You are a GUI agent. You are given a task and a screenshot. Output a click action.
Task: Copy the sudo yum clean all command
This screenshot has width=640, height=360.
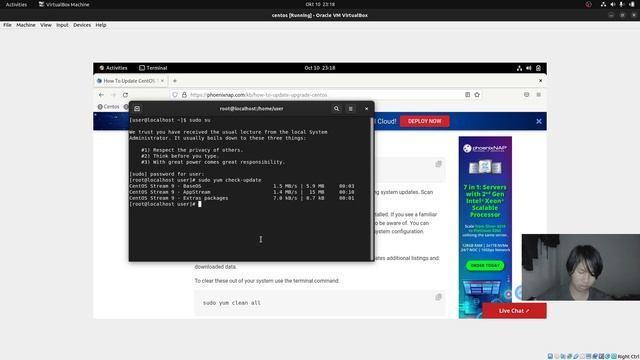tap(438, 297)
